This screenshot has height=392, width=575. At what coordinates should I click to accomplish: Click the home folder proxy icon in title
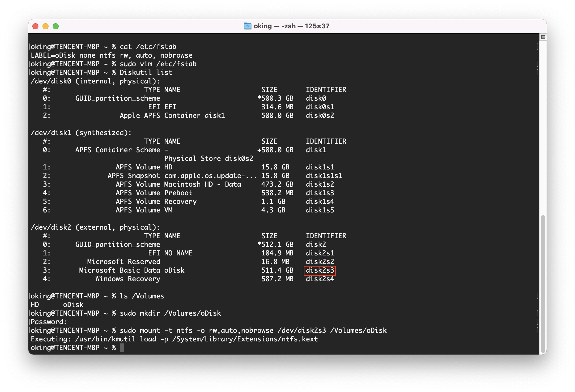point(248,26)
